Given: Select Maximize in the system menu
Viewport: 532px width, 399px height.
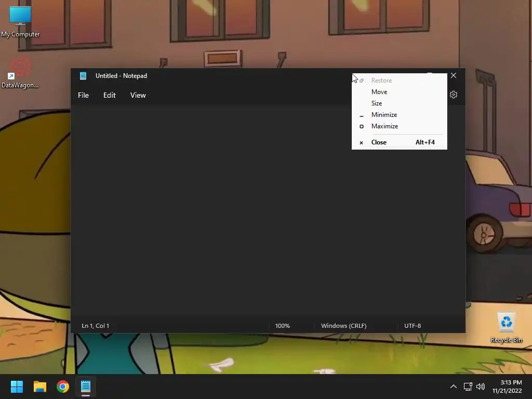Looking at the screenshot, I should (400, 126).
